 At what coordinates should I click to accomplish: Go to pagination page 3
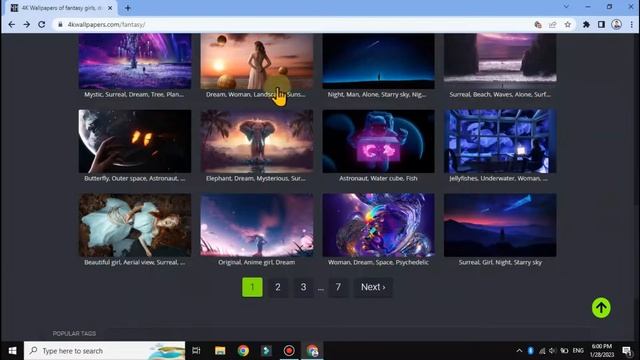click(303, 287)
